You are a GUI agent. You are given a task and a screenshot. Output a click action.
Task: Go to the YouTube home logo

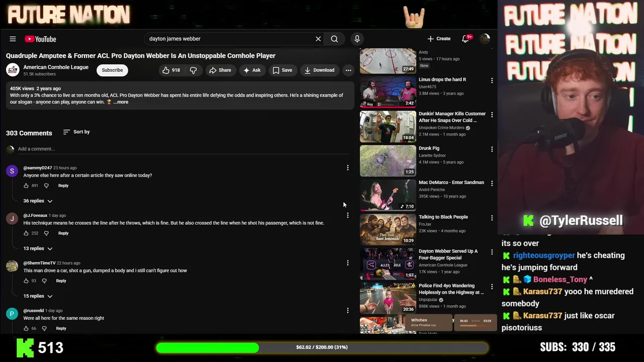point(40,39)
